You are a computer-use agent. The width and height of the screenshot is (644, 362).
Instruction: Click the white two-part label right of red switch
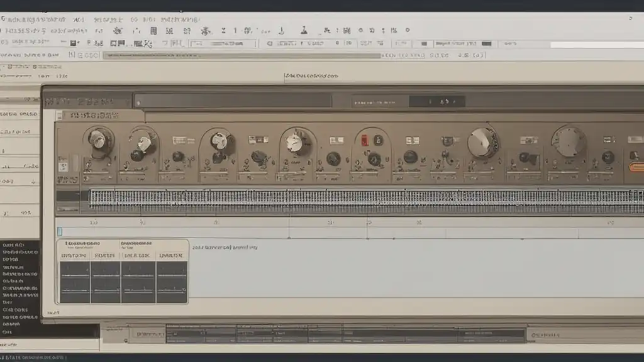[412, 141]
